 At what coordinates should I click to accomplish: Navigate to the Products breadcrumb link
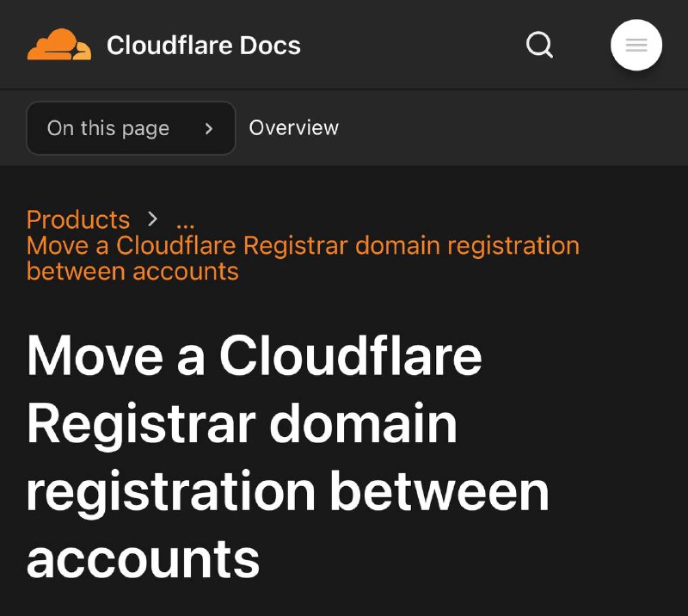click(x=78, y=220)
